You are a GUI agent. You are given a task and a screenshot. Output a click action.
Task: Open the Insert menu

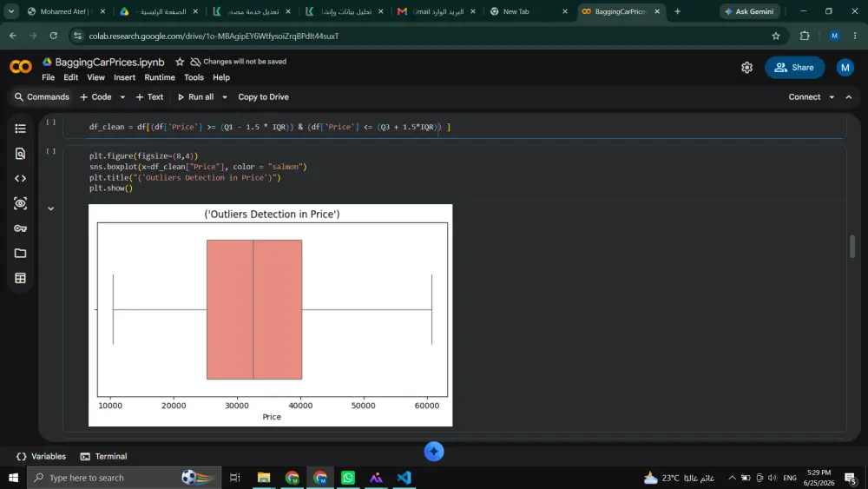coord(124,77)
